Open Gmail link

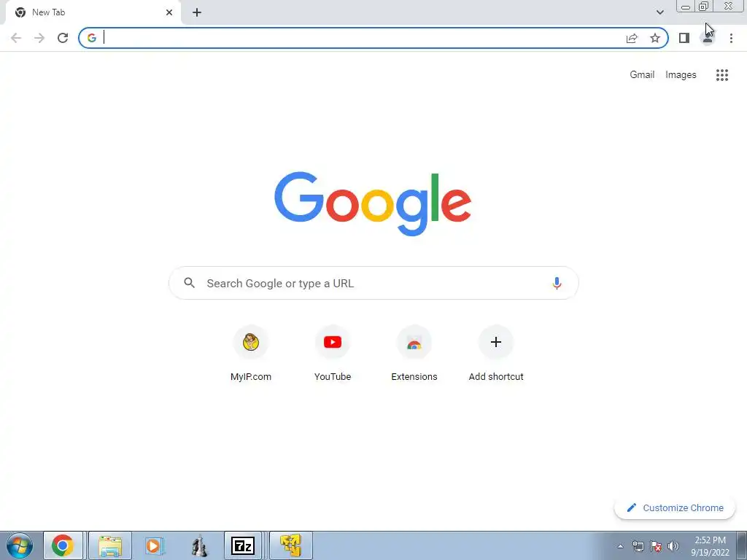(x=642, y=75)
